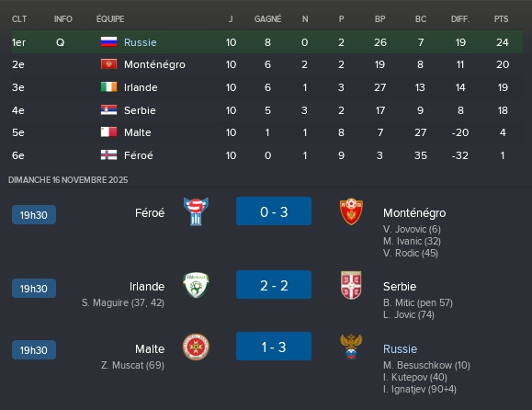Click the Russian eagle crest
Image resolution: width=532 pixels, height=410 pixels.
coord(351,347)
